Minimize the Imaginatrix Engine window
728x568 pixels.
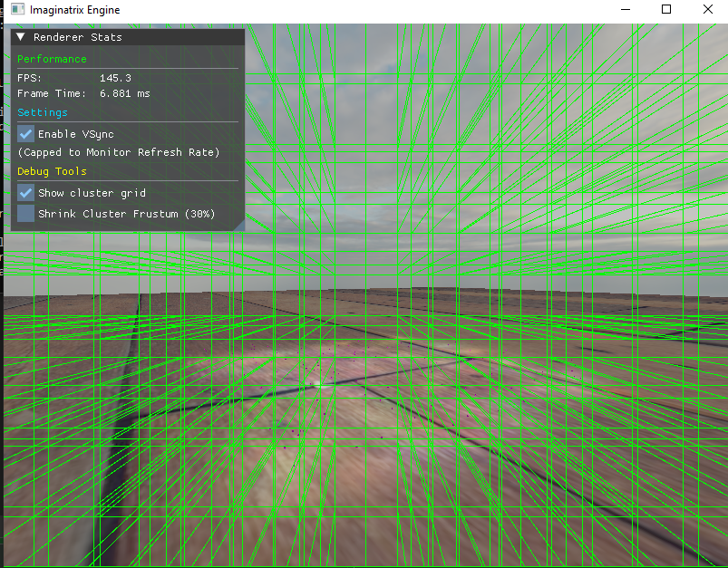point(626,9)
